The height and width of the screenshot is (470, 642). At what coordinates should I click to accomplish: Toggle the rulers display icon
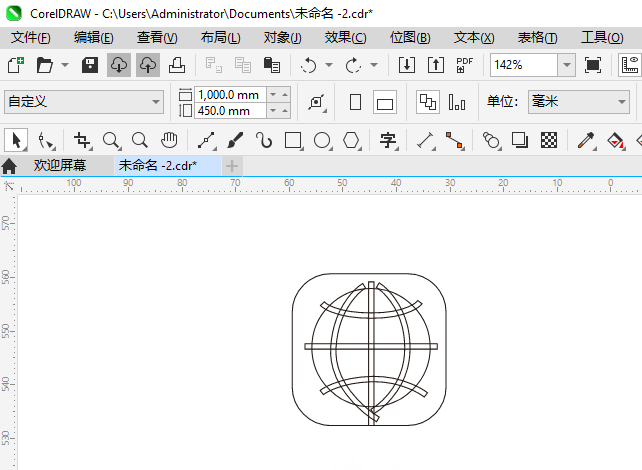click(631, 65)
